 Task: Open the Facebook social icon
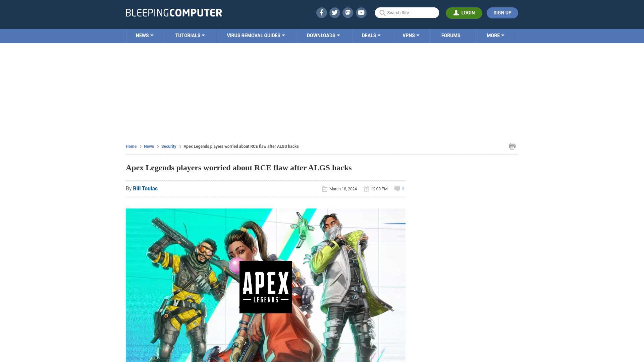coord(322,12)
